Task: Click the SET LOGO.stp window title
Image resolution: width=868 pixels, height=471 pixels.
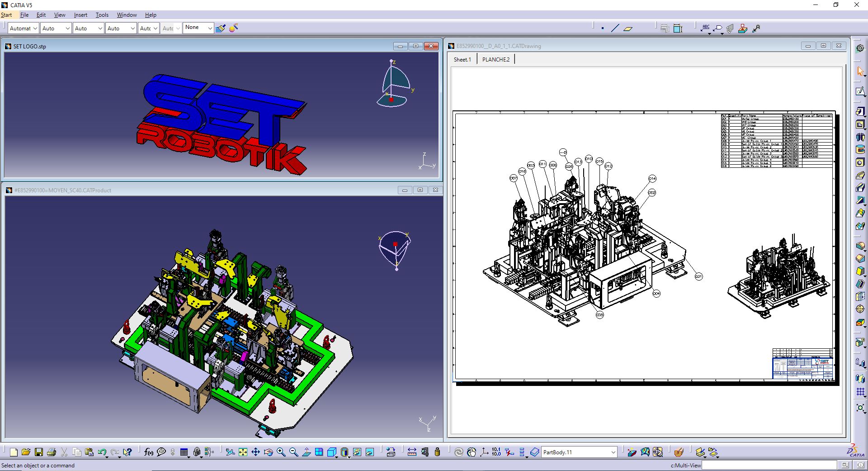Action: pyautogui.click(x=30, y=46)
